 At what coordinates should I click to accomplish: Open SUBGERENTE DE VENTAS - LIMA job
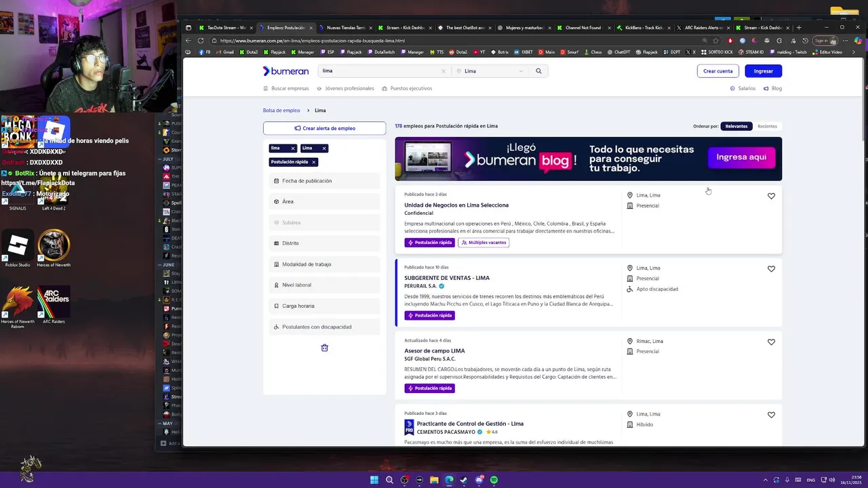point(447,278)
